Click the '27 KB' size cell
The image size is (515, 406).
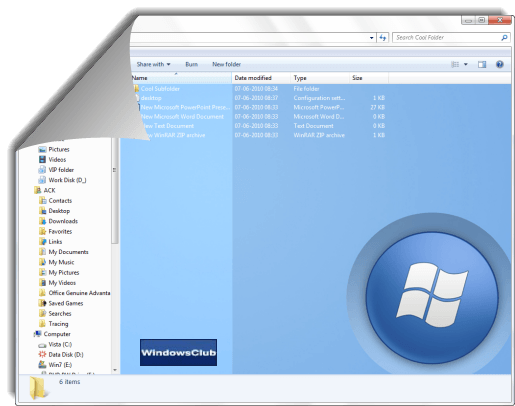pyautogui.click(x=378, y=107)
